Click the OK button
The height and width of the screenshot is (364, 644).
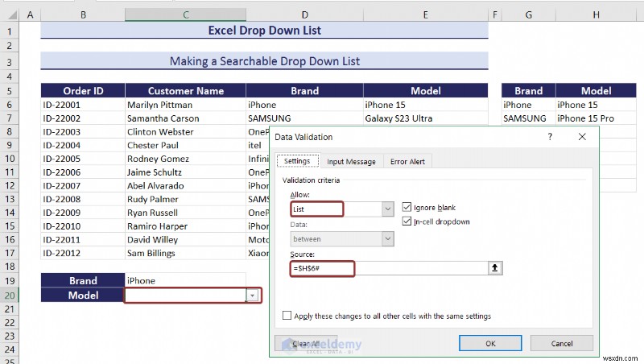[490, 343]
